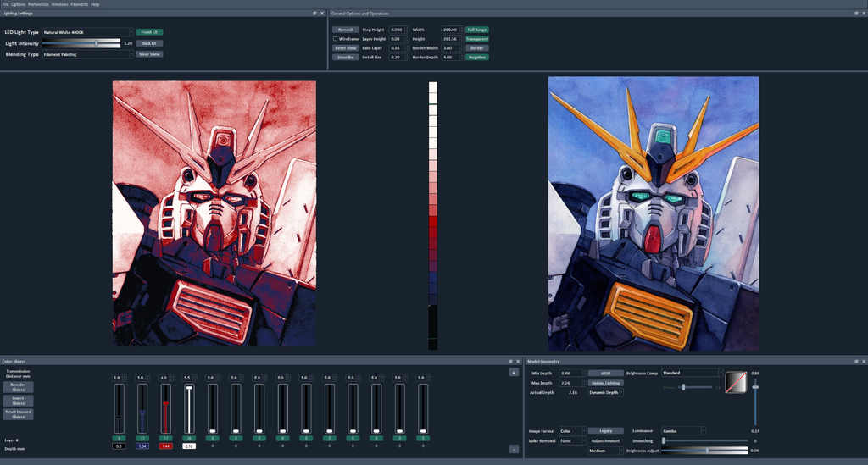Float the Color Sliders panel

point(510,361)
